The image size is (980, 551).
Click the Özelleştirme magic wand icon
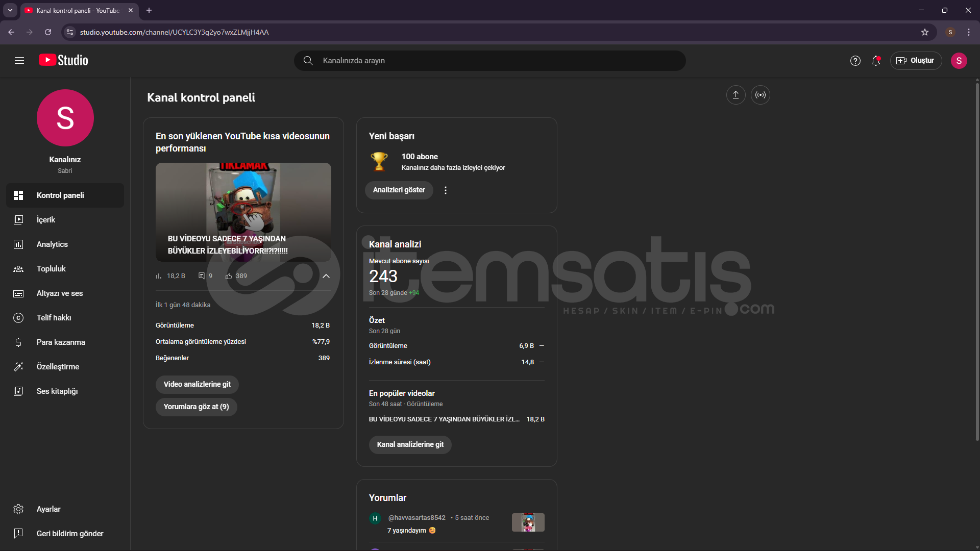click(x=18, y=367)
